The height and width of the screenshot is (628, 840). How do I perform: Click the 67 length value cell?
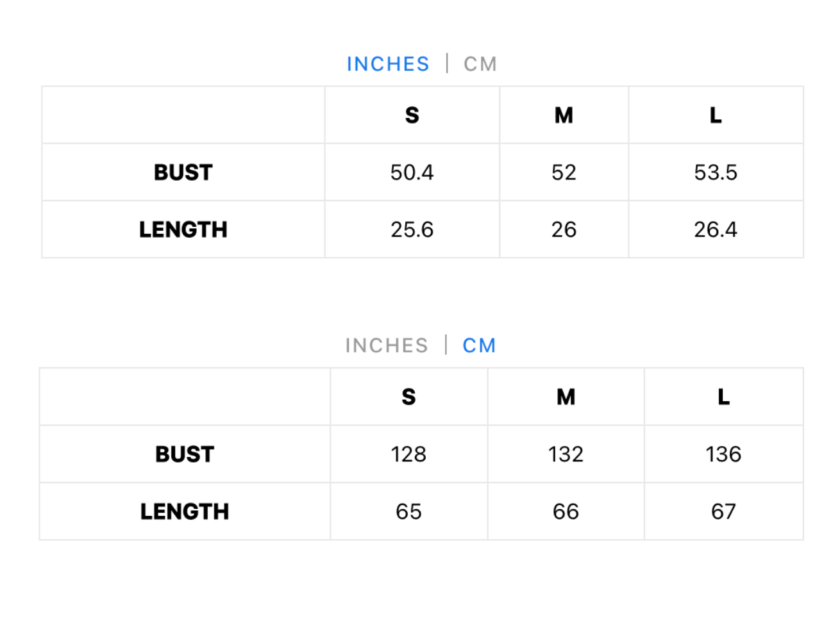click(x=723, y=511)
